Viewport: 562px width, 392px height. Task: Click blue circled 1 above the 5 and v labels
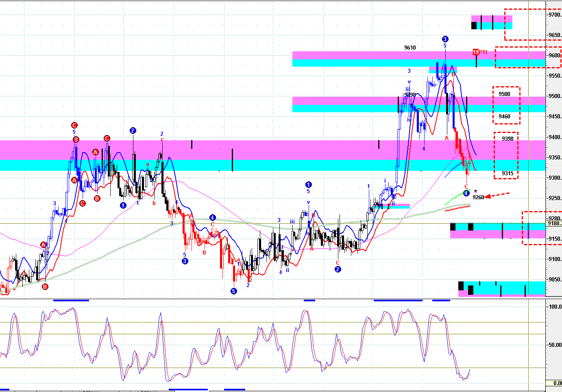[x=308, y=185]
